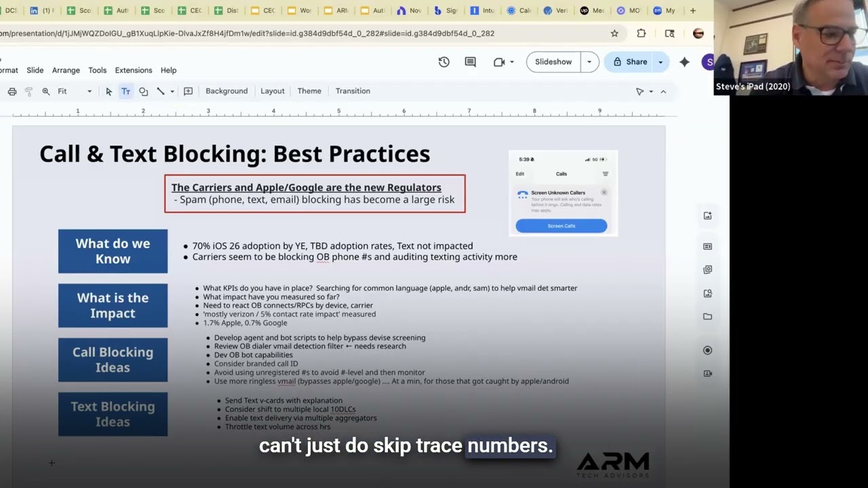Click the Gemini sparkle icon

684,62
